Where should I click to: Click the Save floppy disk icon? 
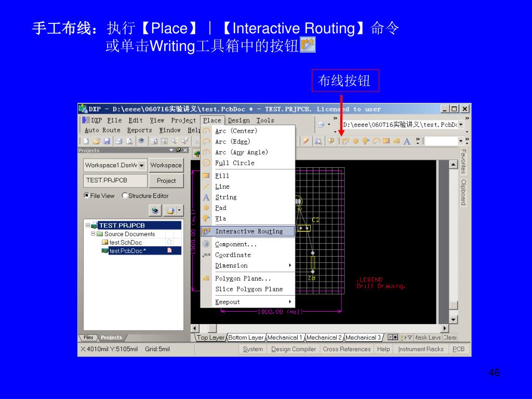[x=107, y=141]
